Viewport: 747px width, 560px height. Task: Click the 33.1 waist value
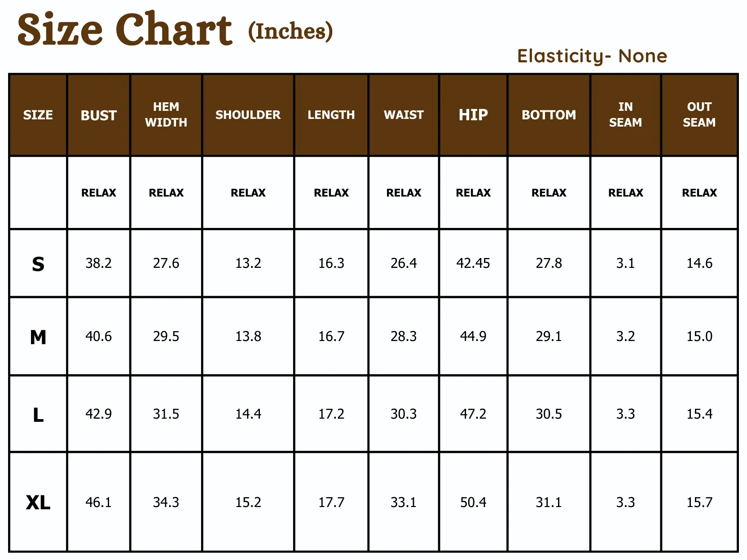click(x=404, y=502)
